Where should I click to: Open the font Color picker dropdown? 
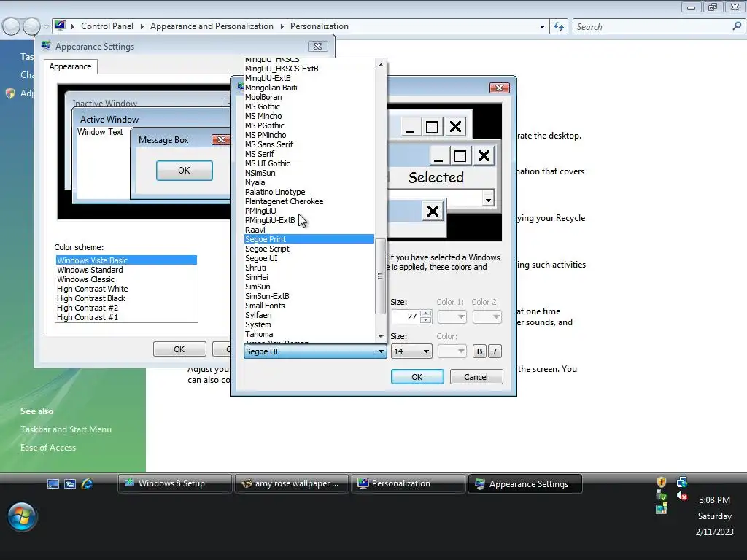(x=452, y=351)
